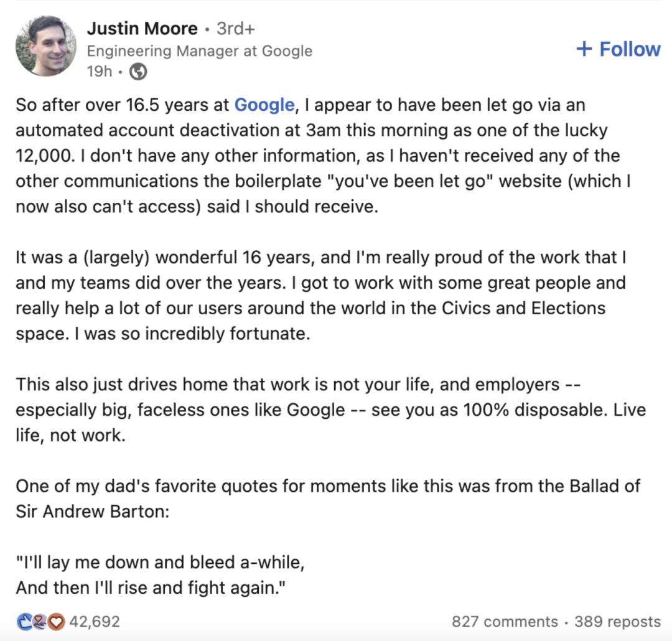Click the line "And then I'll rise and fight again"

coord(154,587)
